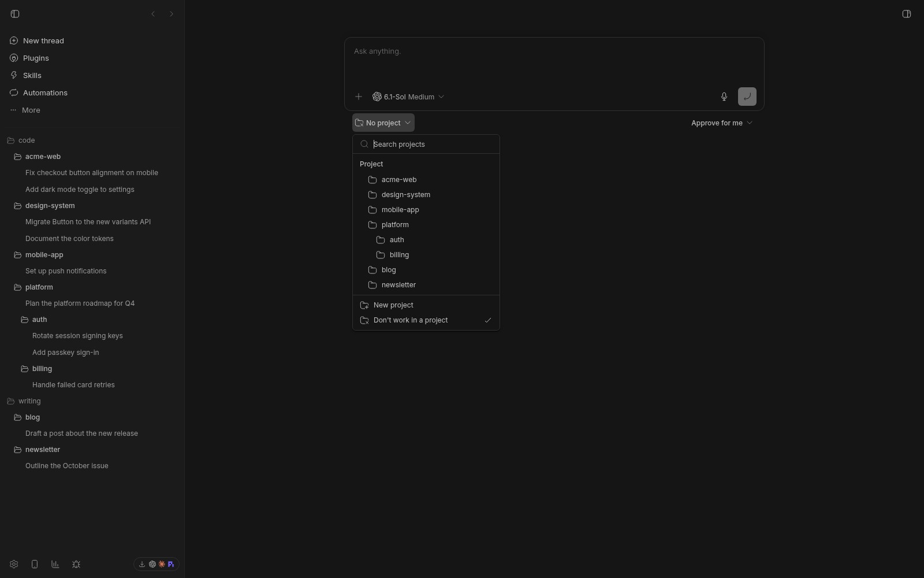Image resolution: width=924 pixels, height=578 pixels.
Task: Select mobile-app in the project list
Action: [x=426, y=210]
